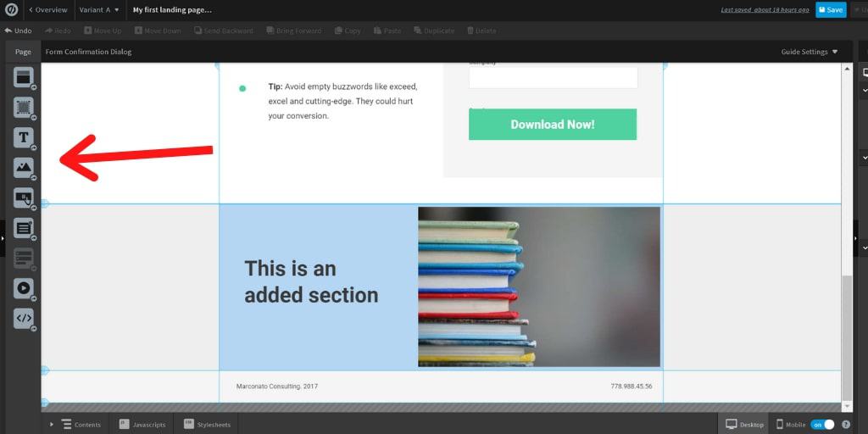Click Paste in the toolbar
Image resolution: width=868 pixels, height=434 pixels.
[x=387, y=31]
